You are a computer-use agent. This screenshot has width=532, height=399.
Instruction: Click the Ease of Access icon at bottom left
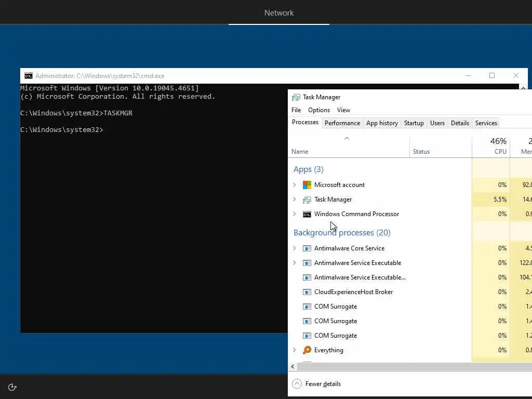[x=12, y=387]
